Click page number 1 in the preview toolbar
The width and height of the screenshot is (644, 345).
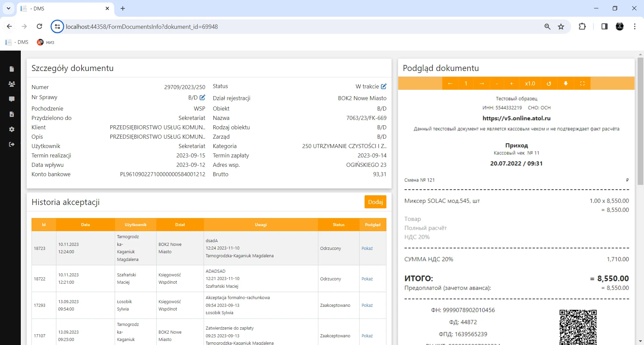(466, 83)
